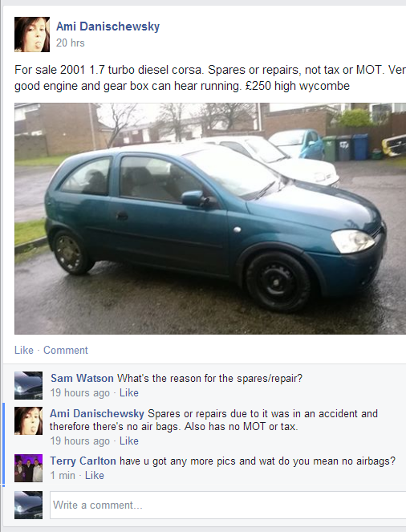Open the 19 hours ago timestamp on Ami's reply

point(80,441)
